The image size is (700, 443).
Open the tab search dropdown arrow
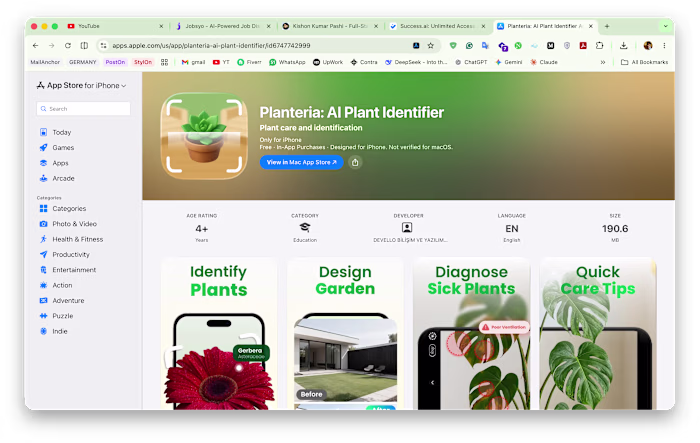[x=665, y=26]
